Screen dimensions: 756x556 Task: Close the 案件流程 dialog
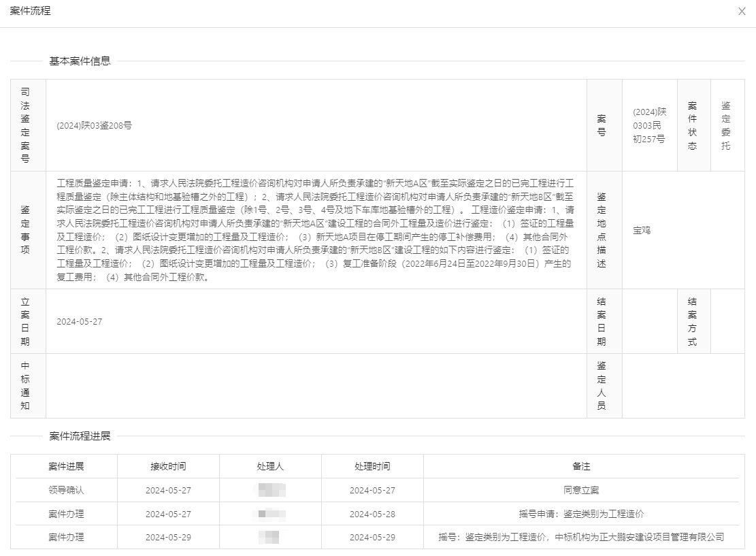point(742,12)
